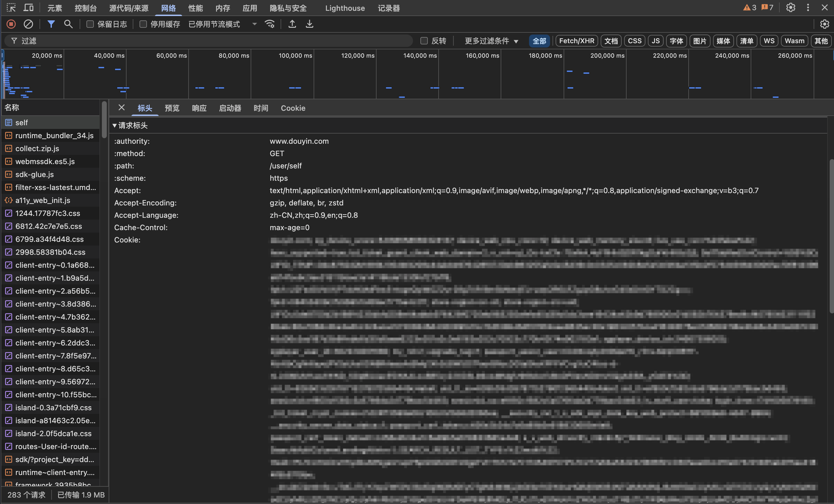
Task: Enable the 停用缓存 checkbox
Action: click(143, 24)
